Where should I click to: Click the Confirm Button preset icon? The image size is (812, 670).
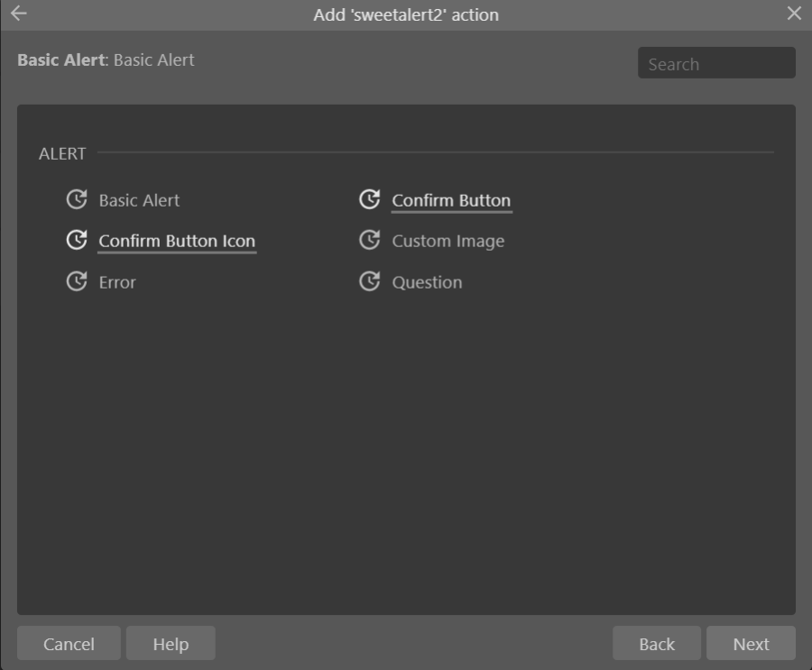[370, 199]
